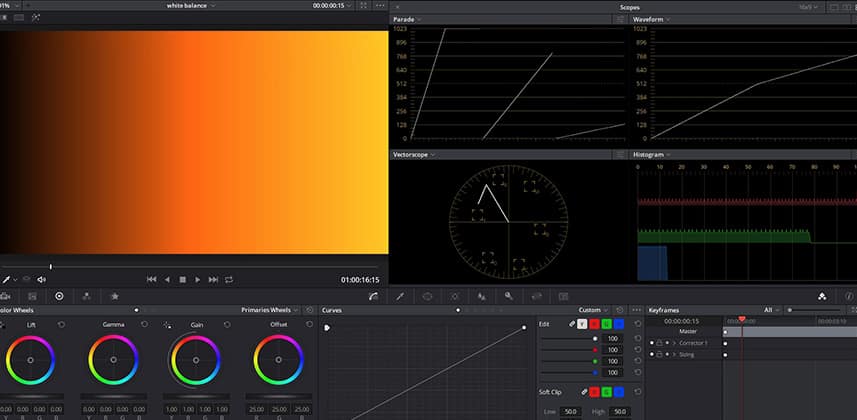Reset Soft Clip settings
Viewport: 857px width, 420px height.
coord(638,392)
